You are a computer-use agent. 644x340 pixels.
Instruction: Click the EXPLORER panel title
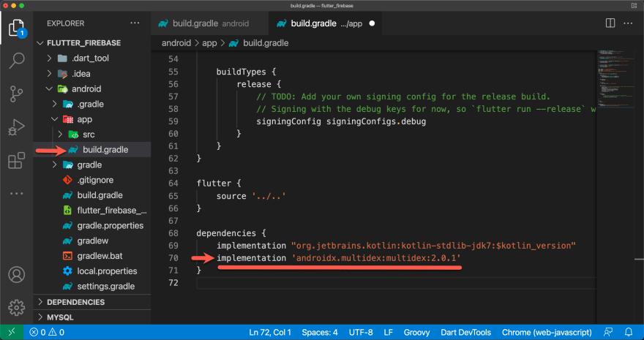click(65, 23)
